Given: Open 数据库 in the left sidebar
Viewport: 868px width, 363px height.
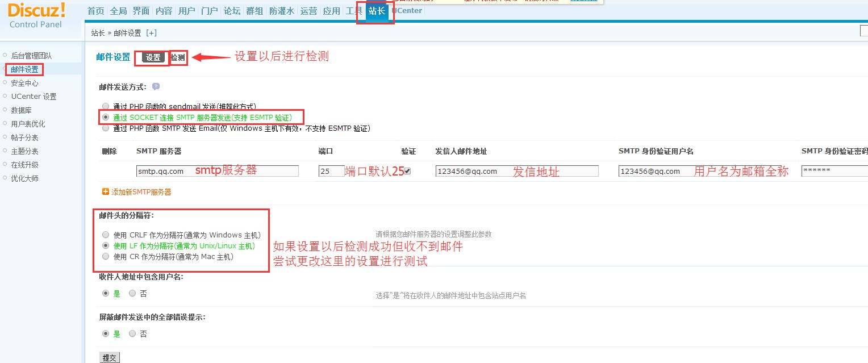Looking at the screenshot, I should [x=21, y=110].
